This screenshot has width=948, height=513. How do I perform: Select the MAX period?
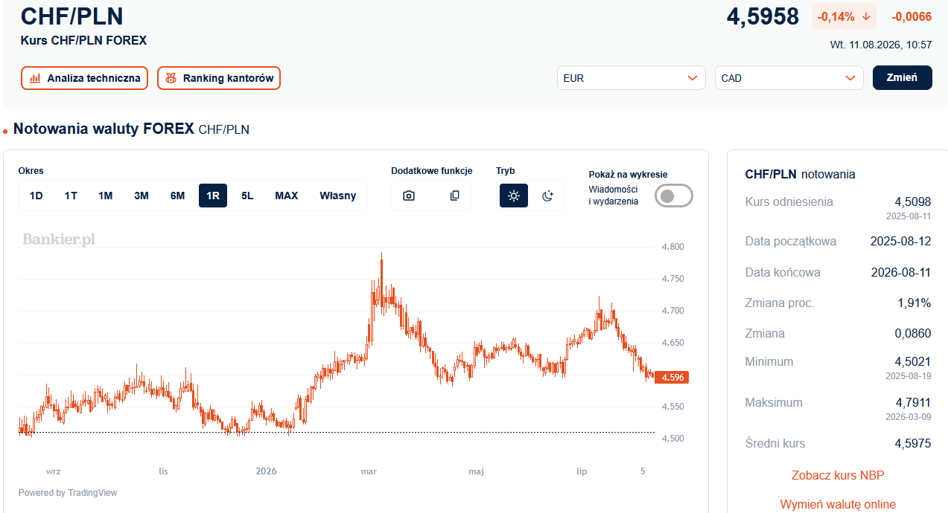[287, 196]
